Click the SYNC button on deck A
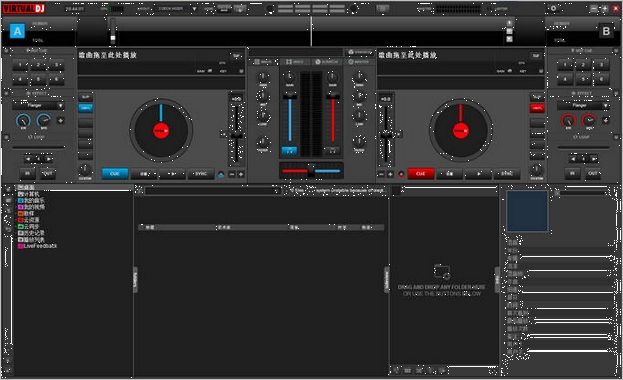 click(201, 174)
